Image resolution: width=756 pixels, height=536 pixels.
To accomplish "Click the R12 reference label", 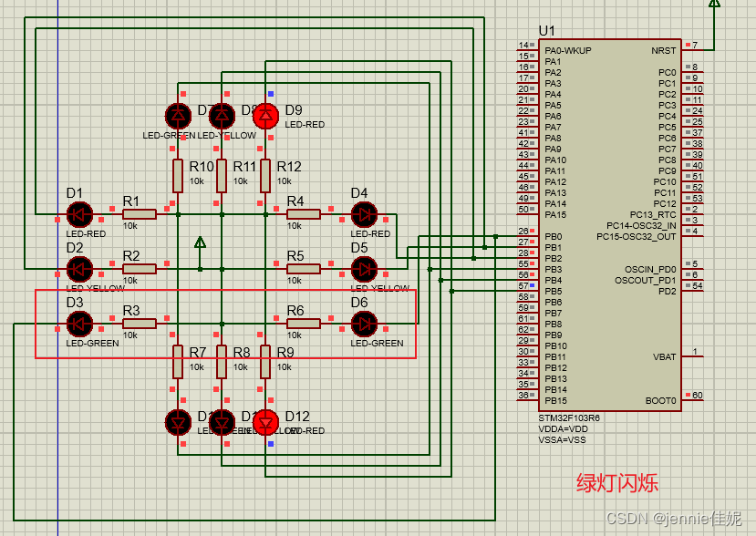I will 289,166.
